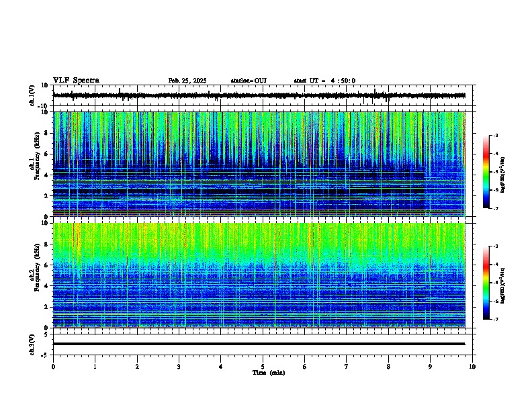
Task: Click the "-3" label on ch.1 color bar
Action: 495,136
